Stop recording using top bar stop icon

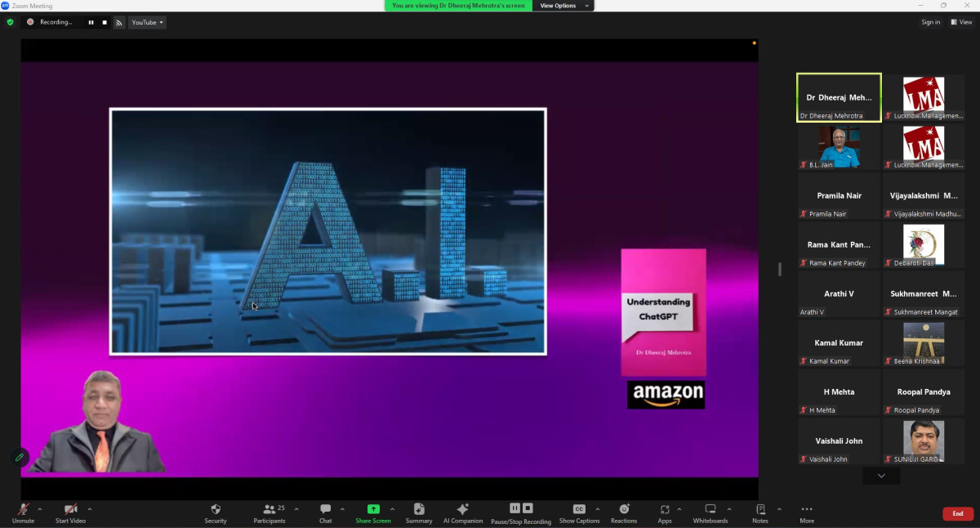105,22
